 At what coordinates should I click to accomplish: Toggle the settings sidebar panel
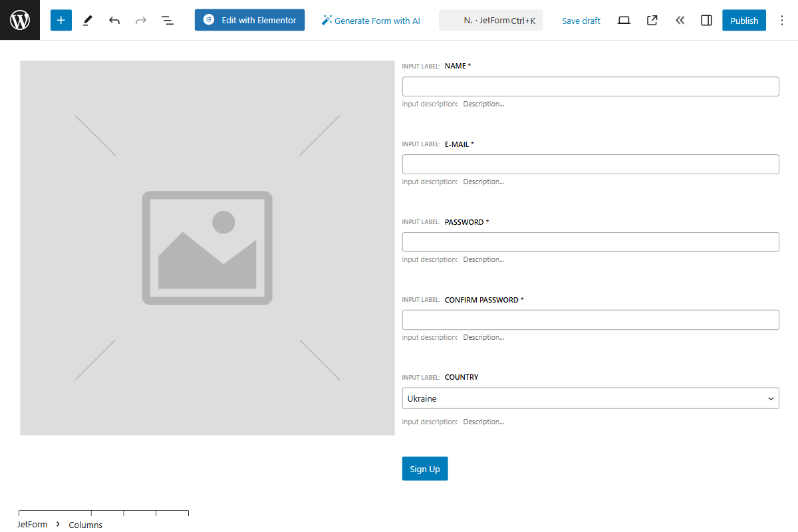(706, 20)
